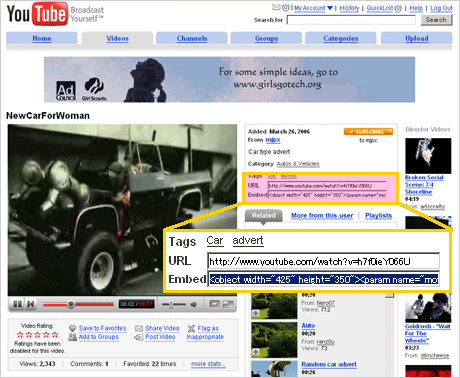Open the Help link
The height and width of the screenshot is (378, 460).
pyautogui.click(x=416, y=8)
